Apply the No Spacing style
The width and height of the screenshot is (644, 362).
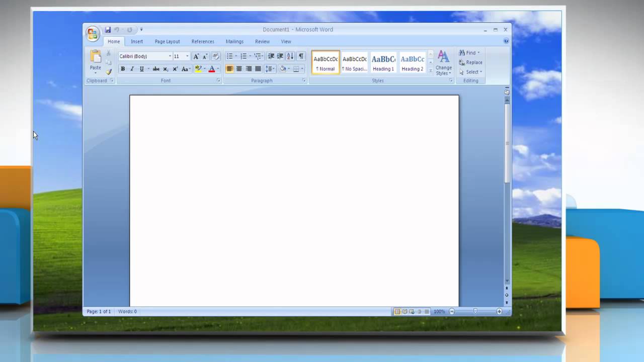(x=354, y=63)
